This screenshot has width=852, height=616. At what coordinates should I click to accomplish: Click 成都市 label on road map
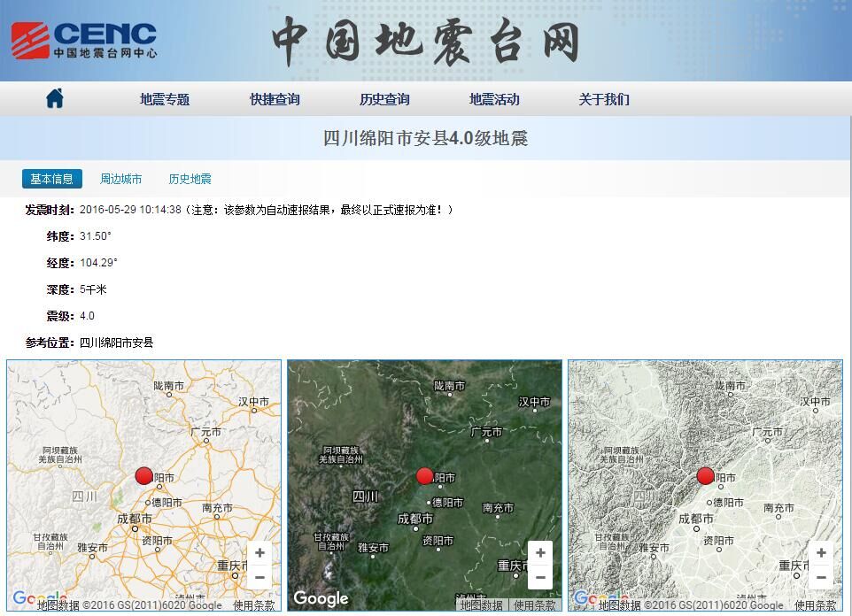click(135, 519)
